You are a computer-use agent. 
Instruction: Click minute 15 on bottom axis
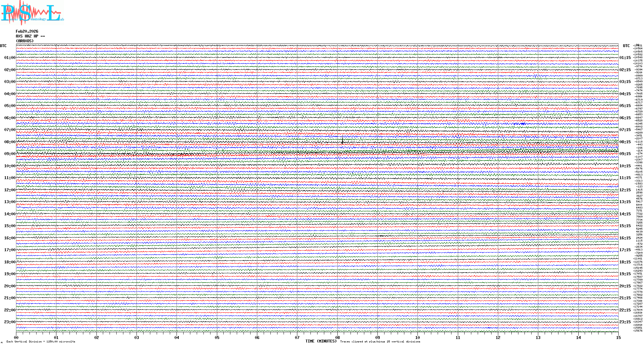point(618,337)
